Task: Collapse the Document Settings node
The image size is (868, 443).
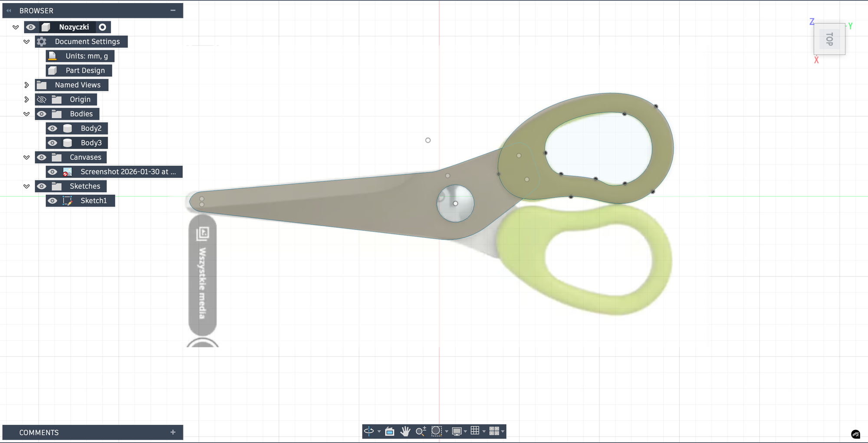Action: coord(26,42)
